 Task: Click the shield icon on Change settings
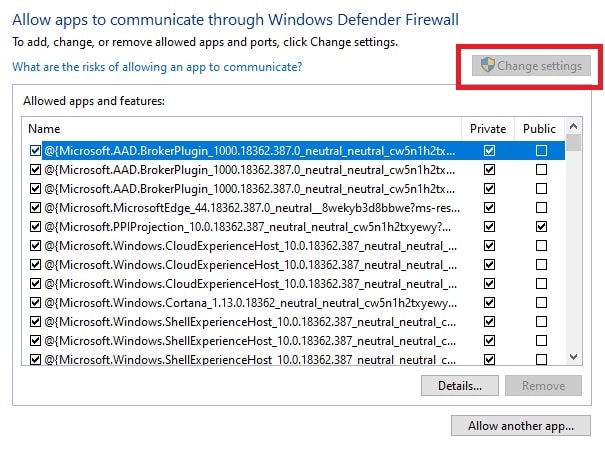coord(489,66)
